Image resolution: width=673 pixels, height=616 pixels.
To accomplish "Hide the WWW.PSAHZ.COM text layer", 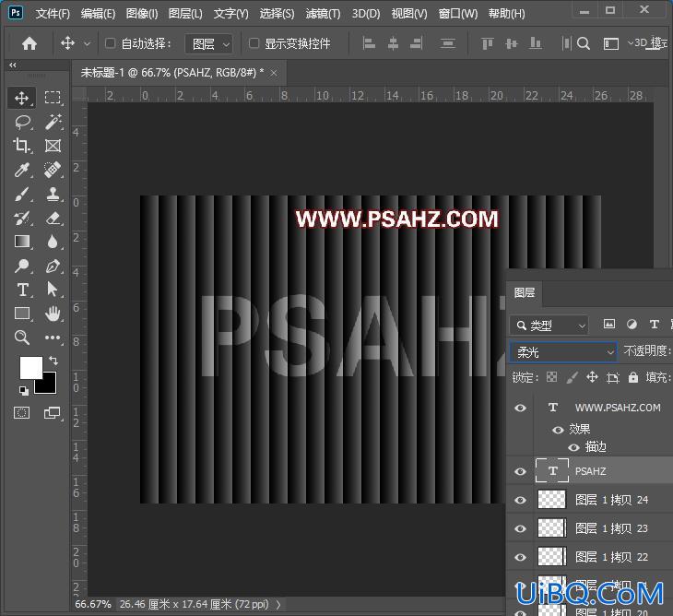I will 520,408.
